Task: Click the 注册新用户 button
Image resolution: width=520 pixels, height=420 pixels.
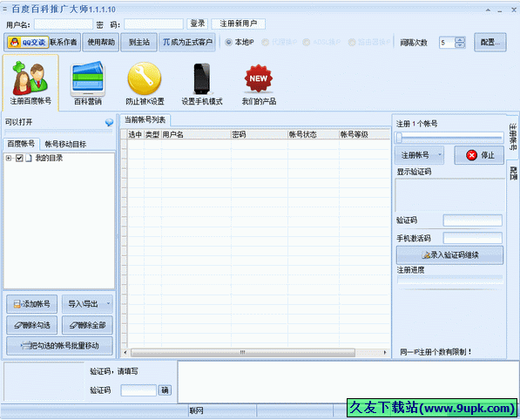Action: point(238,24)
